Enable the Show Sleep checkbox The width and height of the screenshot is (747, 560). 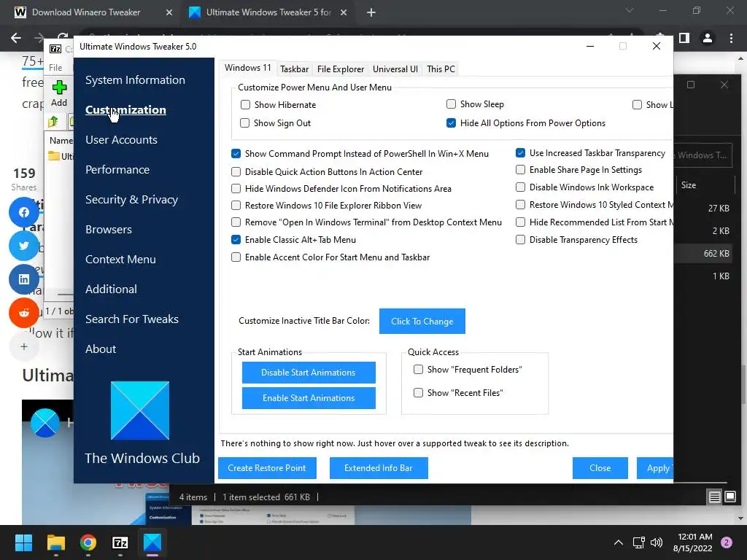point(451,104)
